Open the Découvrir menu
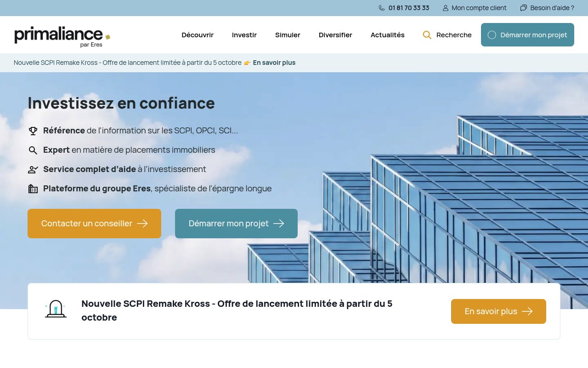Viewport: 588px width, 368px height. [198, 35]
